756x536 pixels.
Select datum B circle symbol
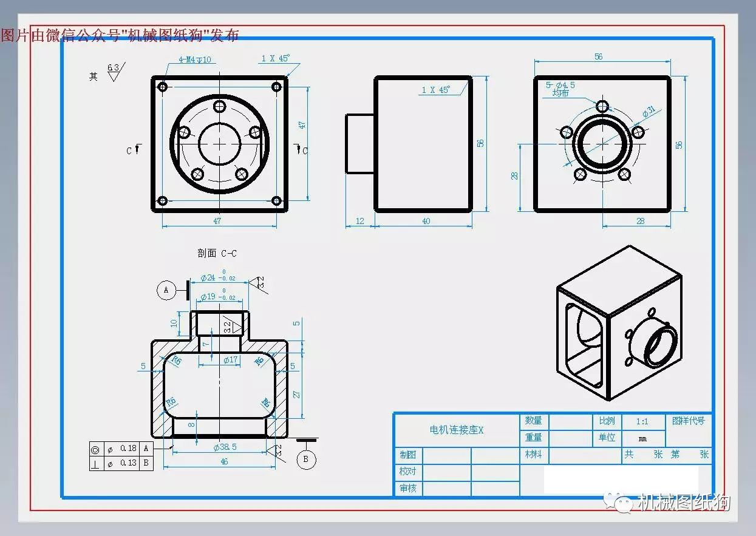306,459
